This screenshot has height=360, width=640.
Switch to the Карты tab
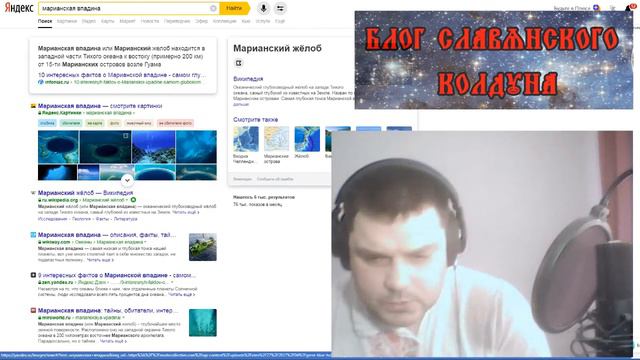tap(107, 21)
